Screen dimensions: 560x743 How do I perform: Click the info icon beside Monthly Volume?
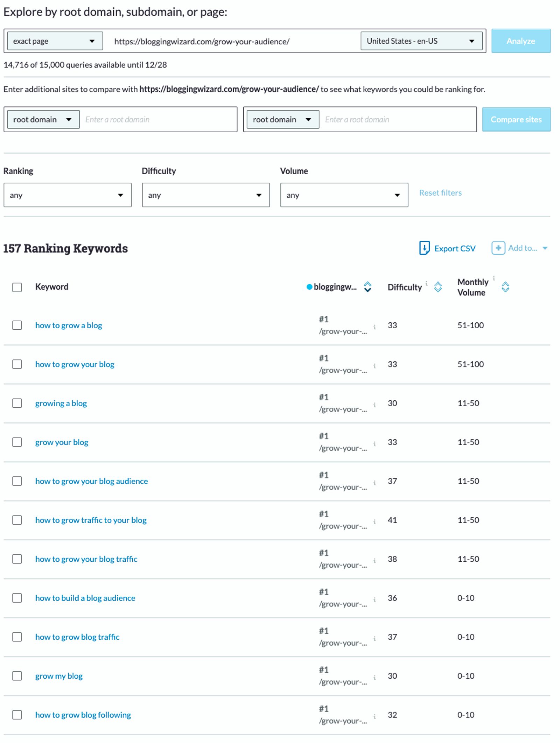coord(493,278)
